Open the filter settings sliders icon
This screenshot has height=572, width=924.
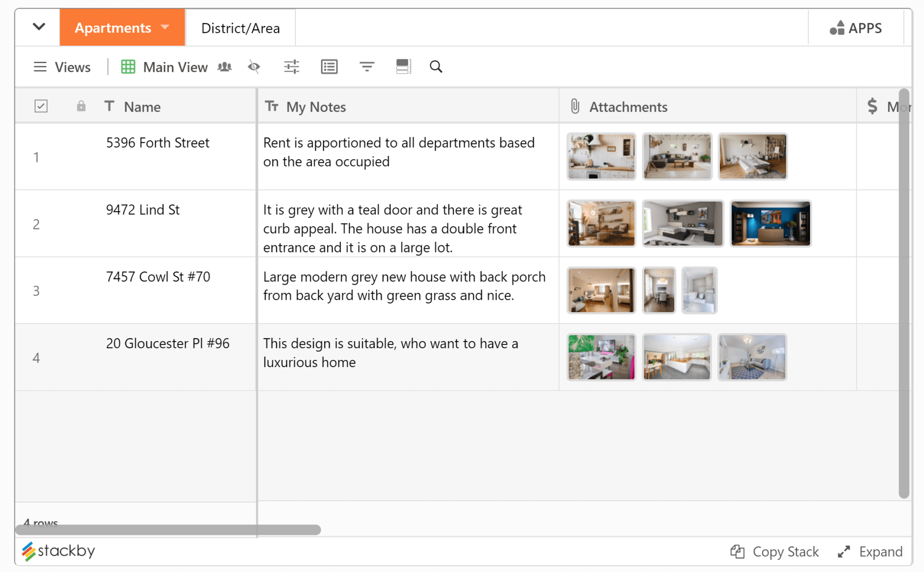291,66
